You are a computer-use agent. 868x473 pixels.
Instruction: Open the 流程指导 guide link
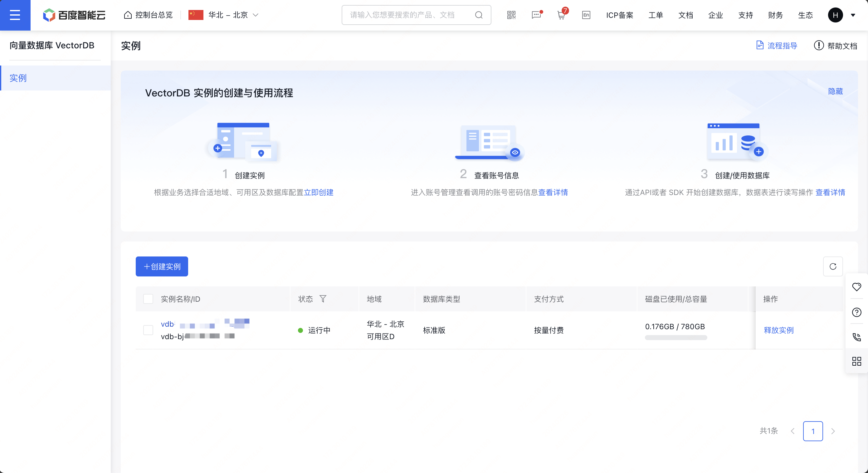[777, 46]
